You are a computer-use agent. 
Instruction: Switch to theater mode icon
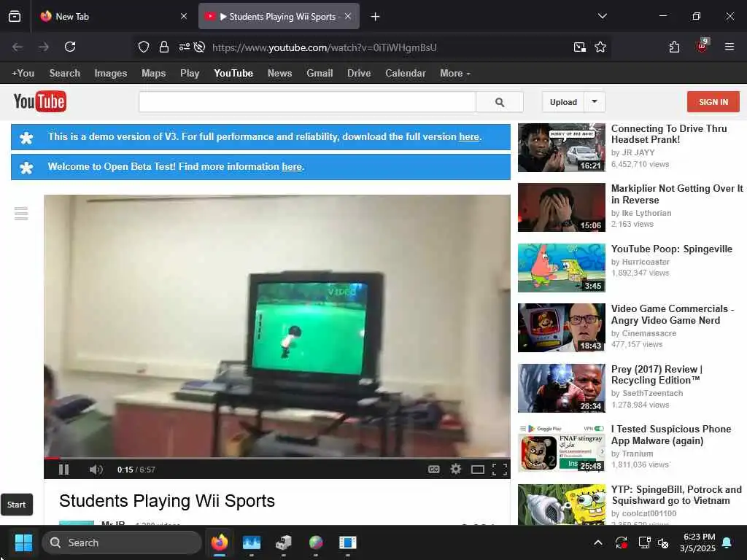[x=477, y=470]
